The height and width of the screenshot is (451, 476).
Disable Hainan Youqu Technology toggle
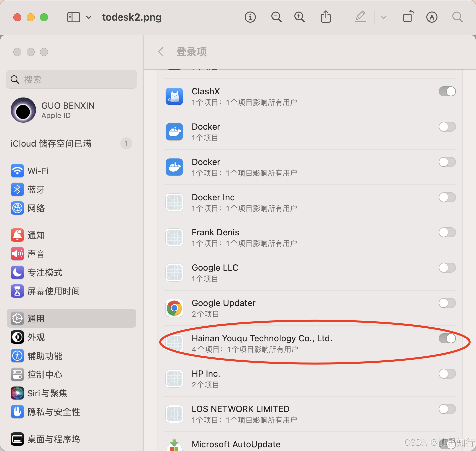[447, 338]
